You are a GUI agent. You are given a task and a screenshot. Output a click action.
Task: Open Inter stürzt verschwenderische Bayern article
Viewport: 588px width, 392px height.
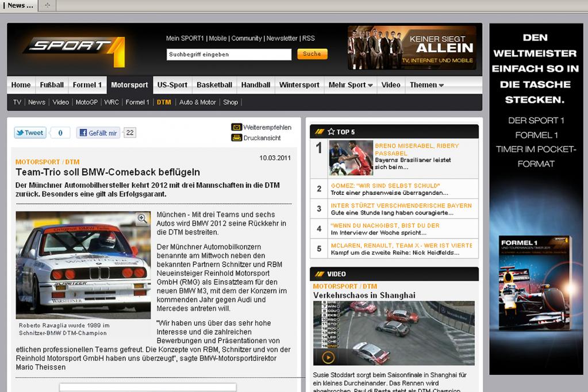(x=401, y=206)
